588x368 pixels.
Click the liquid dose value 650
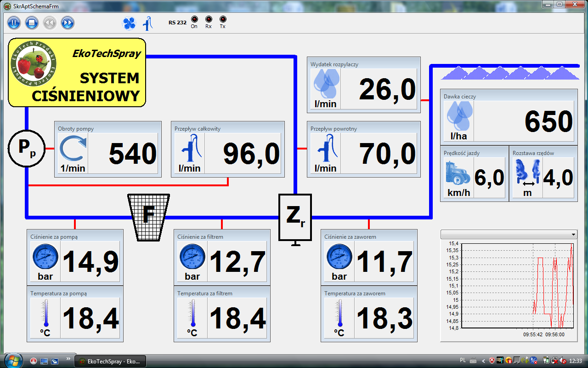(x=549, y=121)
